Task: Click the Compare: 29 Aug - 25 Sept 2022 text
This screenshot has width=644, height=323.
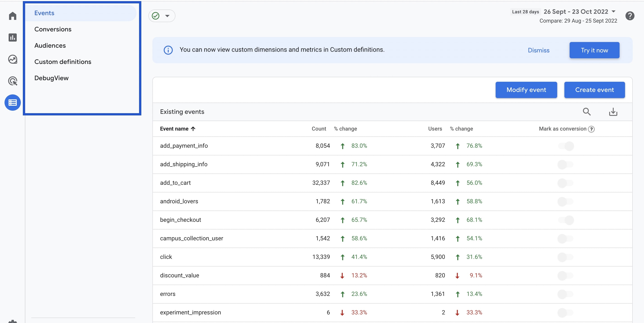Action: (x=578, y=21)
